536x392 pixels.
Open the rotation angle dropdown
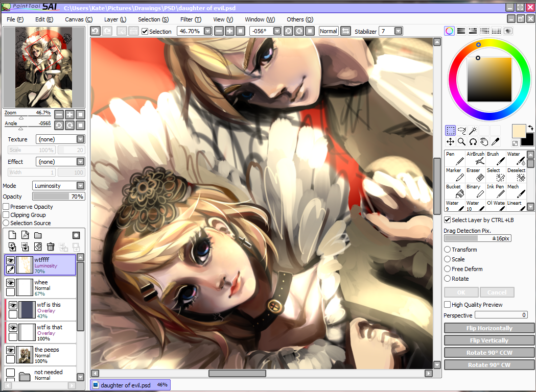(x=277, y=31)
